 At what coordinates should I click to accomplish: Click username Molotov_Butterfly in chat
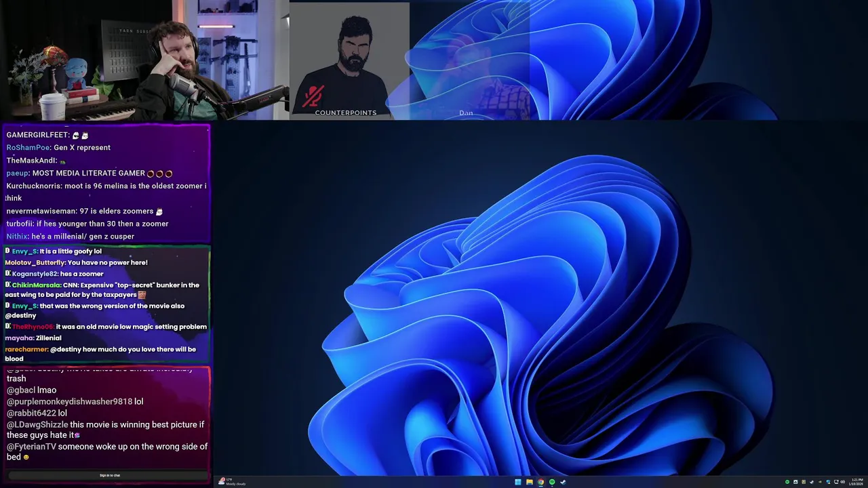[x=35, y=262]
